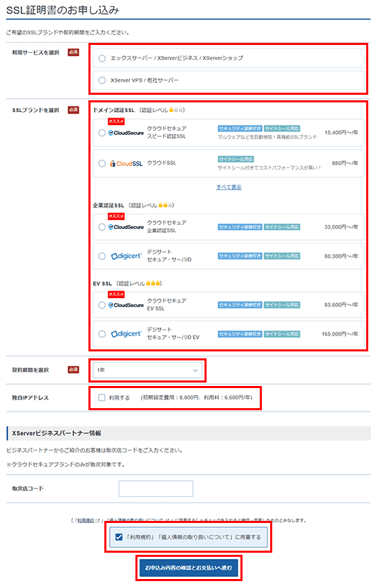Click the digicert logo for セキュア・サーバID

pos(126,256)
